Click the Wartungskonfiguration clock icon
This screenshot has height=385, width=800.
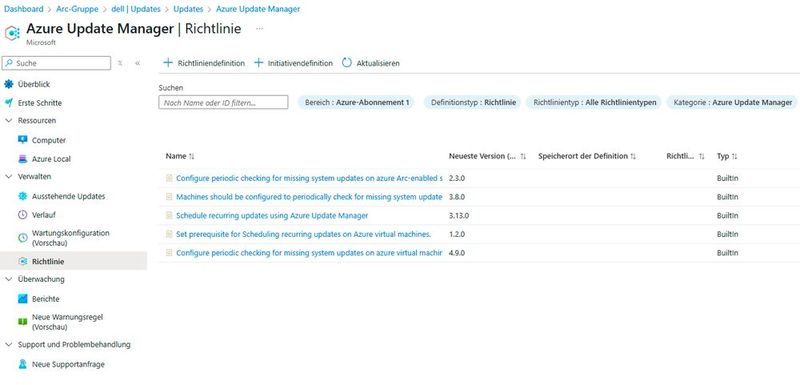coord(22,238)
